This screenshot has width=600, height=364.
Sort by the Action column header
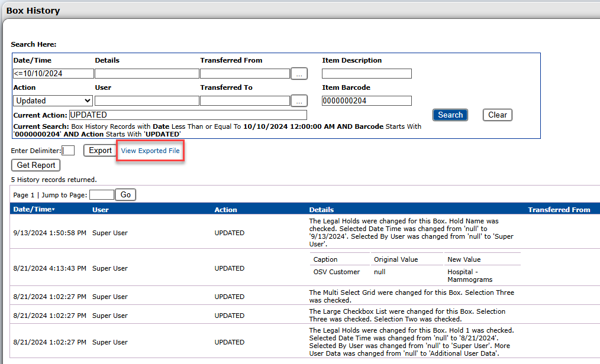pyautogui.click(x=225, y=210)
